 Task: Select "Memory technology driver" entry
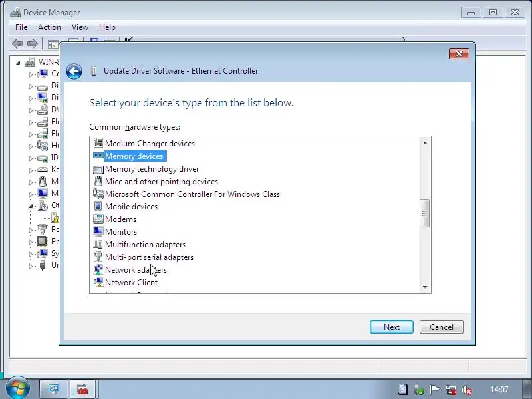(152, 169)
